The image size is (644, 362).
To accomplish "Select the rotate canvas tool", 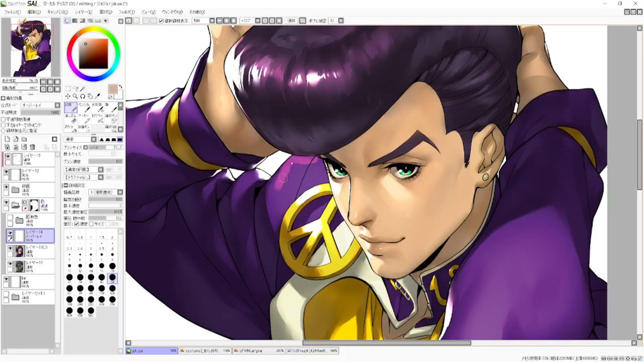I will click(83, 96).
